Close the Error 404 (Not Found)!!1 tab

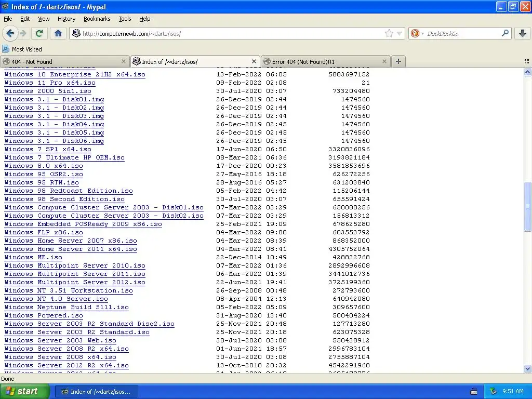tap(384, 61)
